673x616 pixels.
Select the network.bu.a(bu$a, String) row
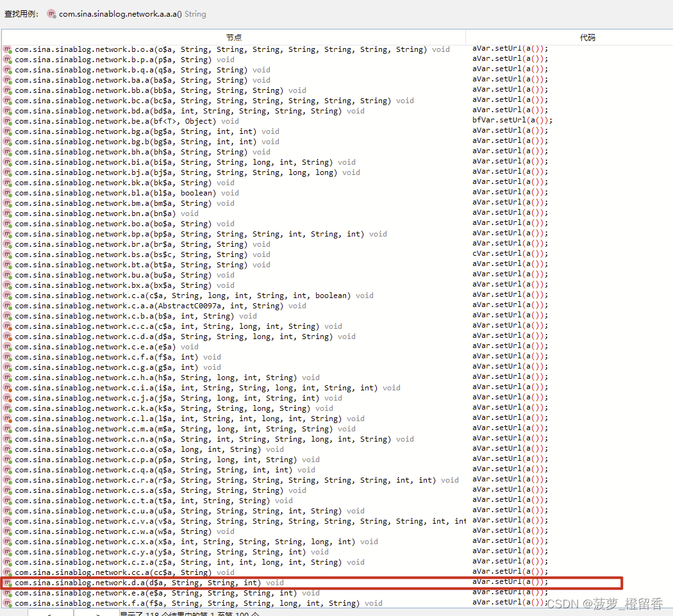click(x=337, y=276)
